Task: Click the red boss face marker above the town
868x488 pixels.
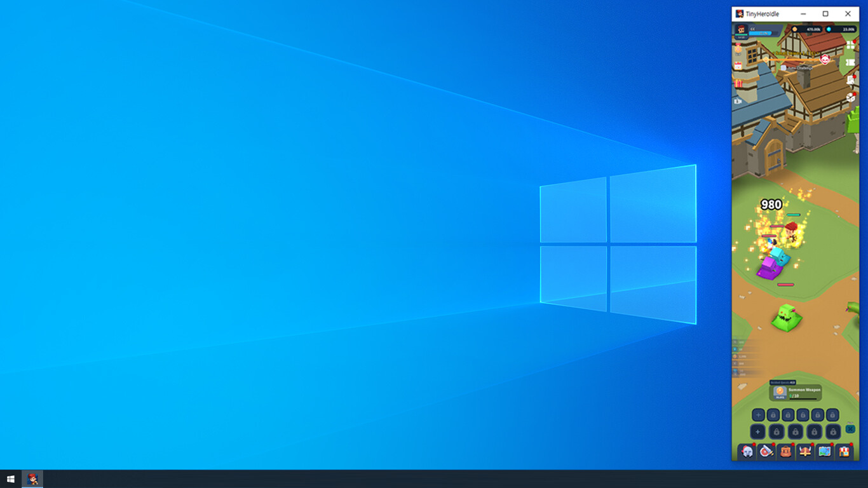Action: [x=825, y=59]
